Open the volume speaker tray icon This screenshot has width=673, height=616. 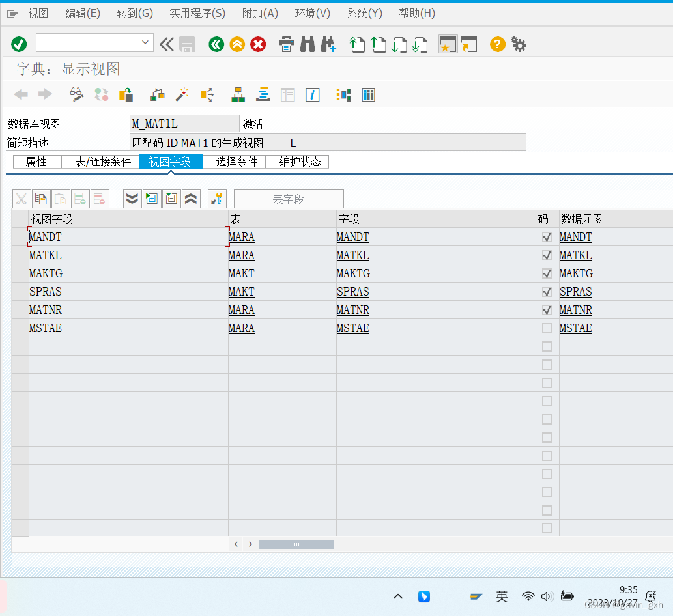tap(547, 596)
